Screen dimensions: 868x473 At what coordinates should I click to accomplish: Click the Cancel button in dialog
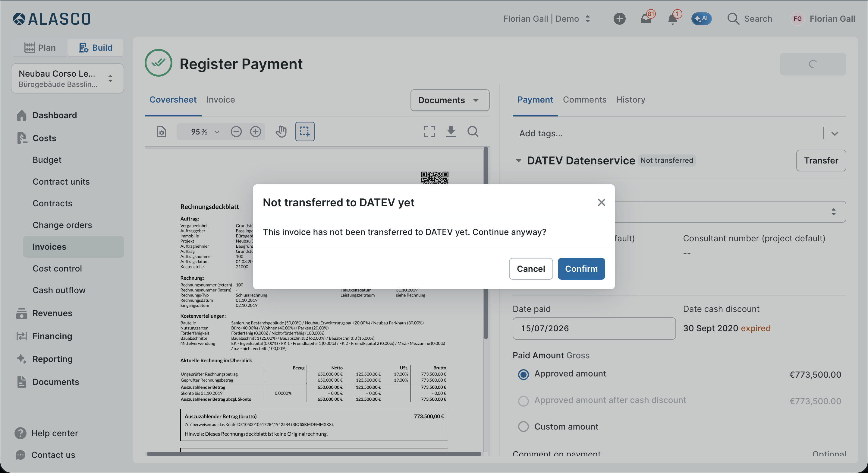pos(531,268)
